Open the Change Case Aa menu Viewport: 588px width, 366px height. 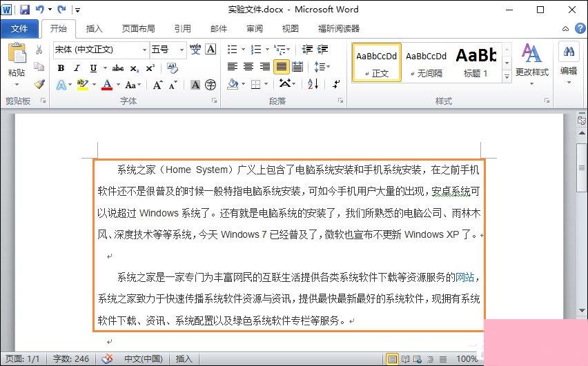(133, 85)
